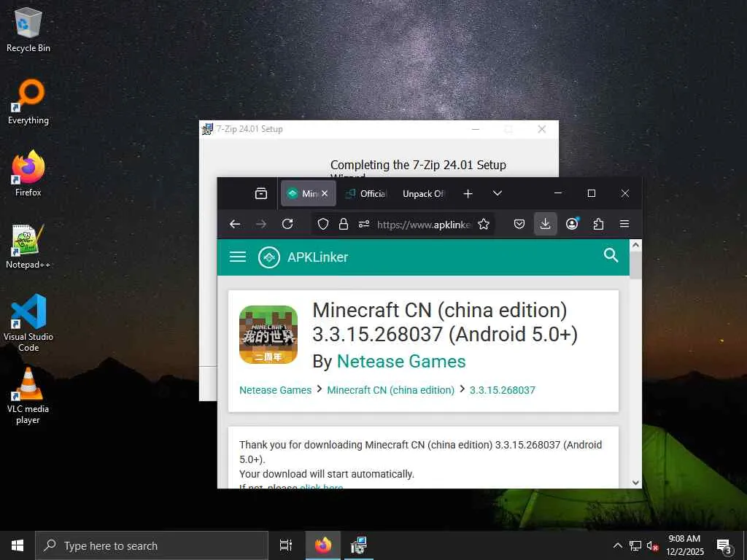Open Task View on the taskbar
This screenshot has height=560, width=747.
point(286,545)
